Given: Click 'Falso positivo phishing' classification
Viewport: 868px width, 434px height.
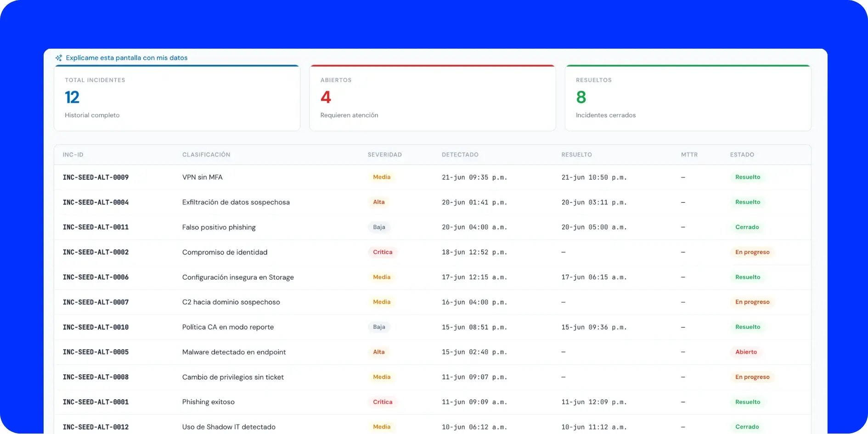Looking at the screenshot, I should pyautogui.click(x=219, y=227).
